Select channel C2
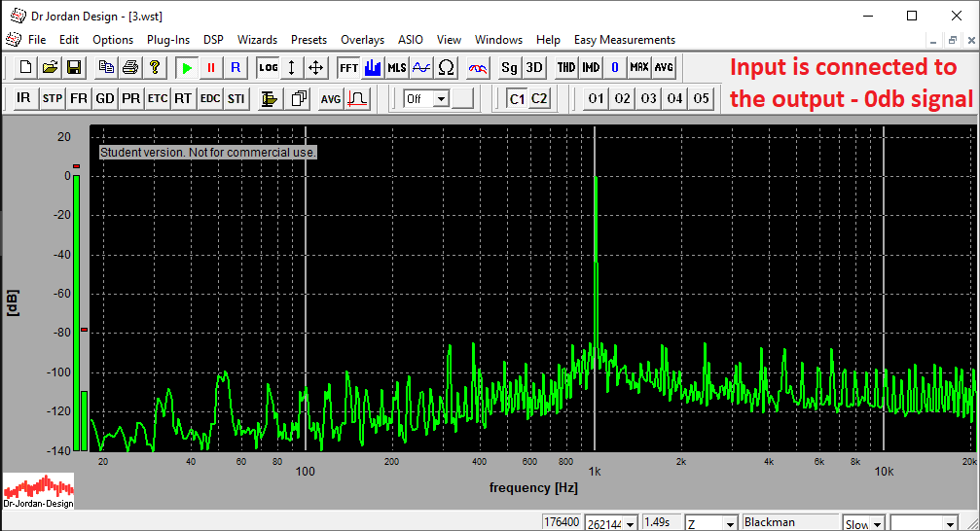The image size is (980, 531). pos(539,98)
